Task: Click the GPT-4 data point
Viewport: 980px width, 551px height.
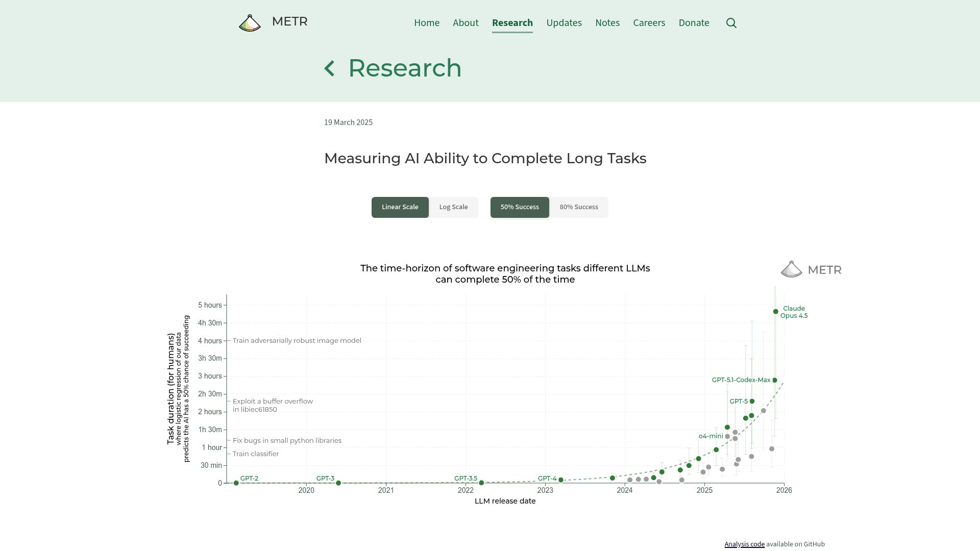Action: (561, 480)
